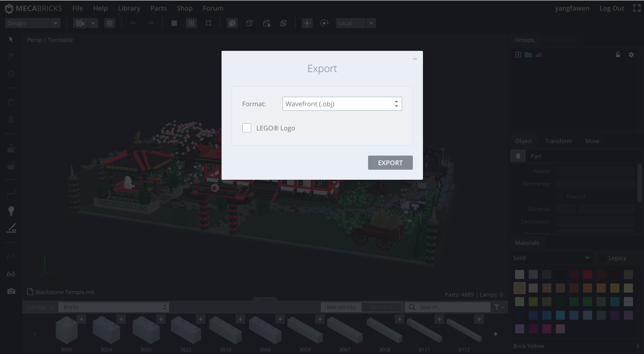
Task: Click the undo arrow icon
Action: coord(133,23)
